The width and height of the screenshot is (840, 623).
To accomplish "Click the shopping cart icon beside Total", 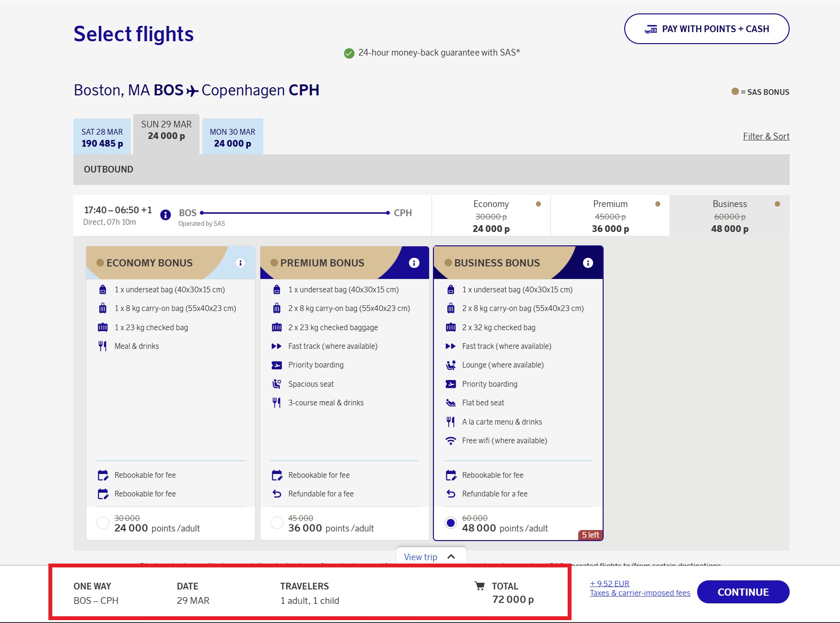I will point(479,586).
